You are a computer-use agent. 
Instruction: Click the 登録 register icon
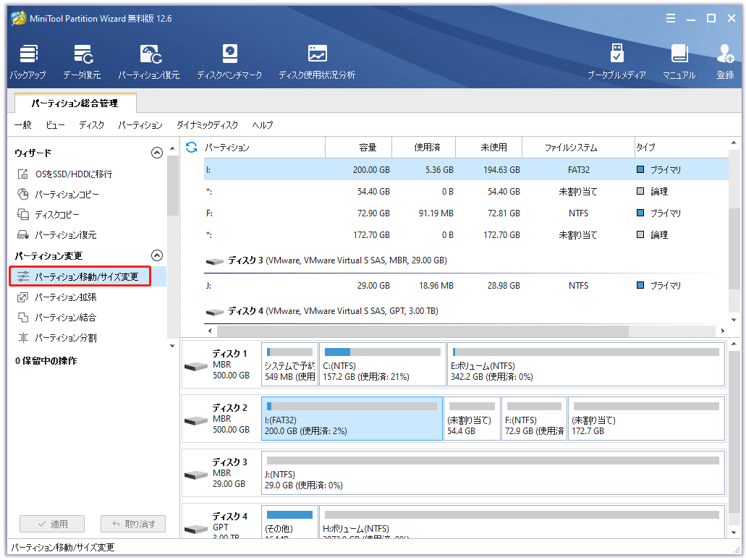(726, 61)
